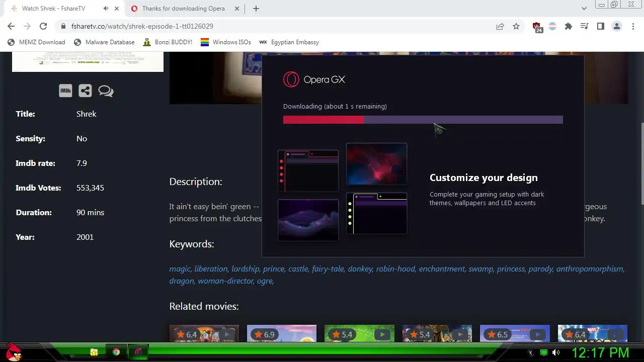The width and height of the screenshot is (644, 362).
Task: Open the IMDb icon link
Action: coord(65,90)
